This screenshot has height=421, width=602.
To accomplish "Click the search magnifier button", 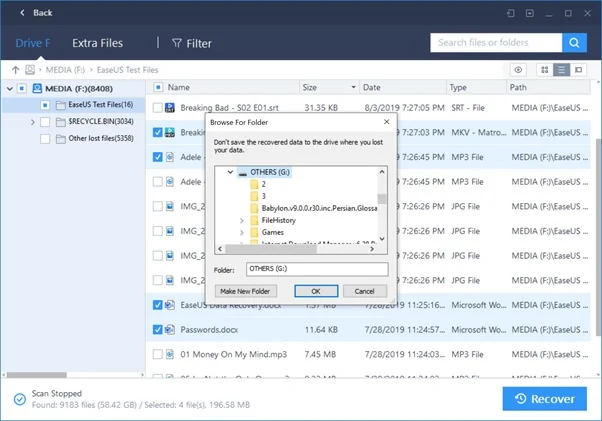I will [x=573, y=43].
